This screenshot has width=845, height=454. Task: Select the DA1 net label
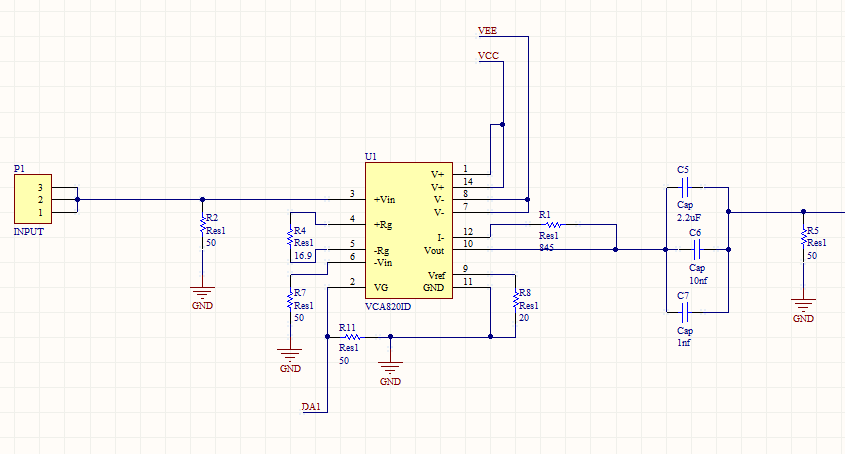coord(311,407)
